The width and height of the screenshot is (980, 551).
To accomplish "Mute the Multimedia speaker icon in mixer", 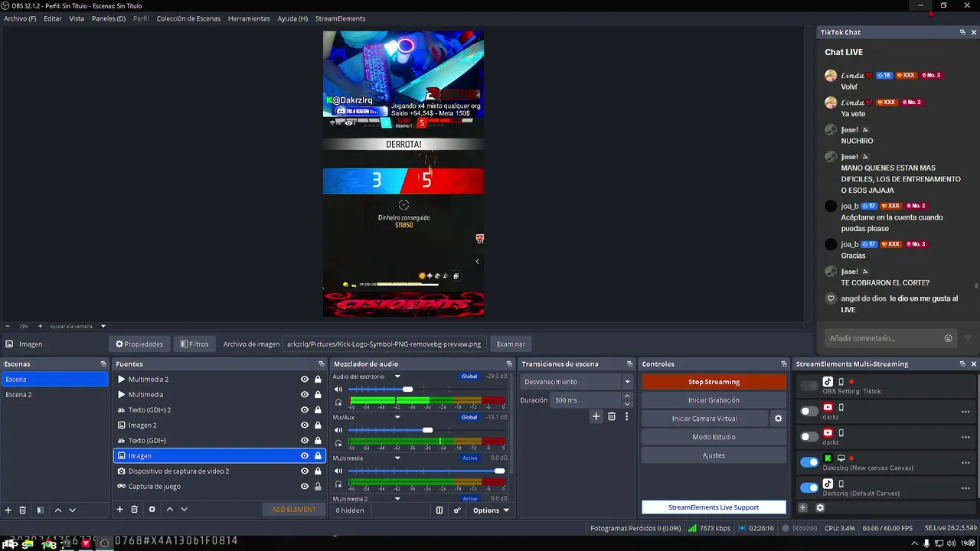I will (338, 471).
